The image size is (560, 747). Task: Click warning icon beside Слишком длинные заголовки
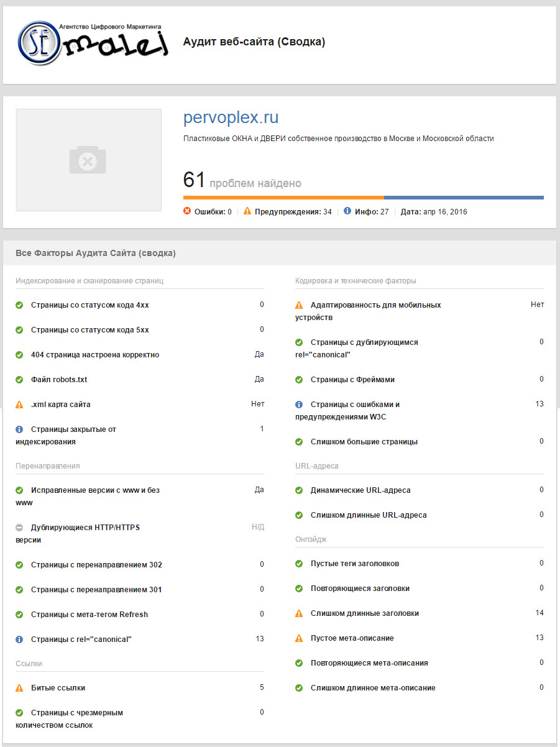pyautogui.click(x=299, y=613)
